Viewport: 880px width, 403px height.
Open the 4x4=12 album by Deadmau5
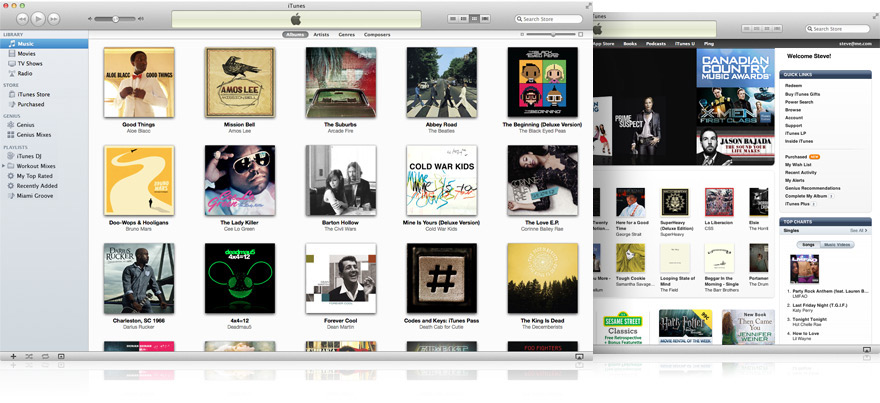click(240, 278)
